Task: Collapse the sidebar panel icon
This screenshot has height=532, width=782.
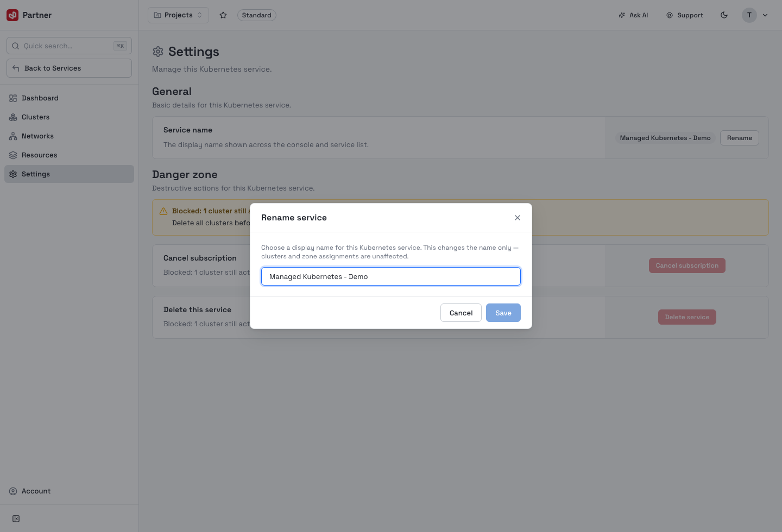Action: coord(16,519)
